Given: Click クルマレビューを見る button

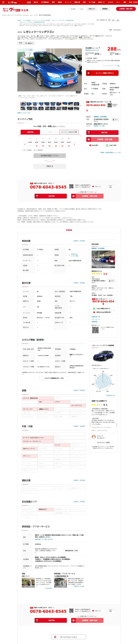Looking at the screenshot, I should click(103, 443).
